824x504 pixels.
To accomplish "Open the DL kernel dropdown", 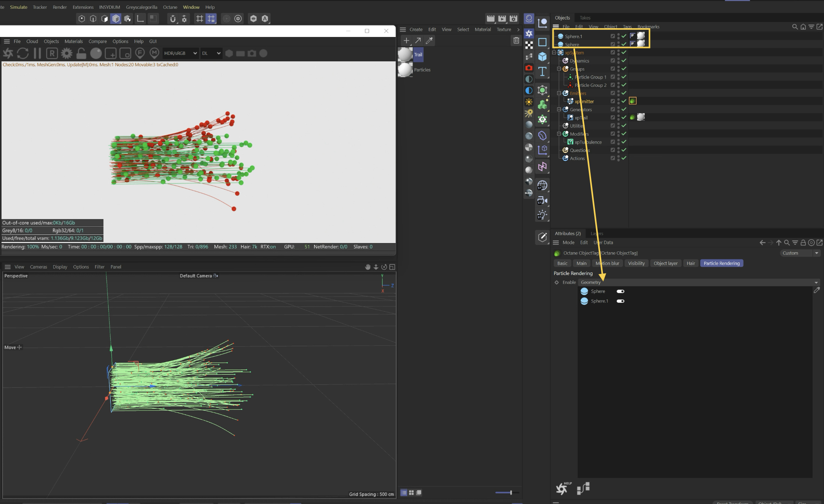I will pos(211,53).
